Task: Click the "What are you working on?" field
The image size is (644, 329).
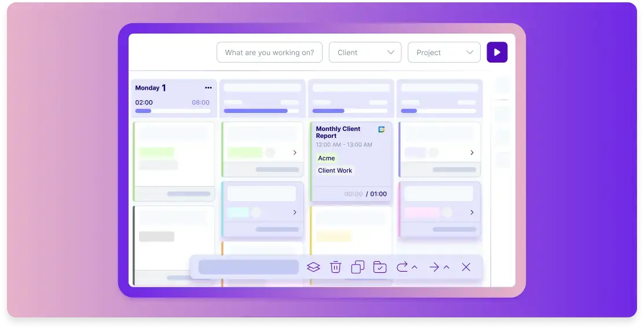Action: click(x=269, y=52)
